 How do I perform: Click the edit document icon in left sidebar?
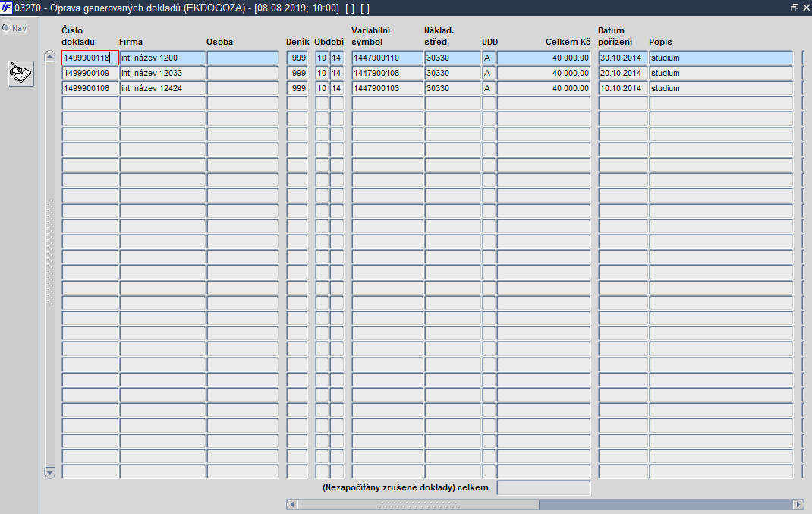tap(21, 74)
